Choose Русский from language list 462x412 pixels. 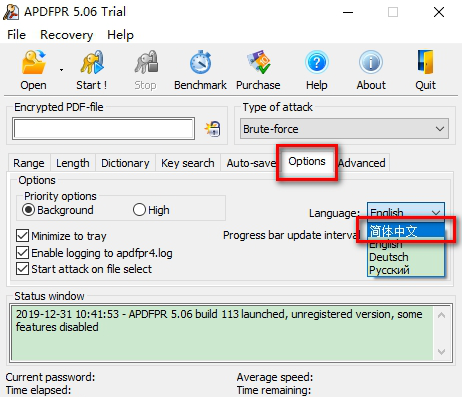click(x=406, y=270)
